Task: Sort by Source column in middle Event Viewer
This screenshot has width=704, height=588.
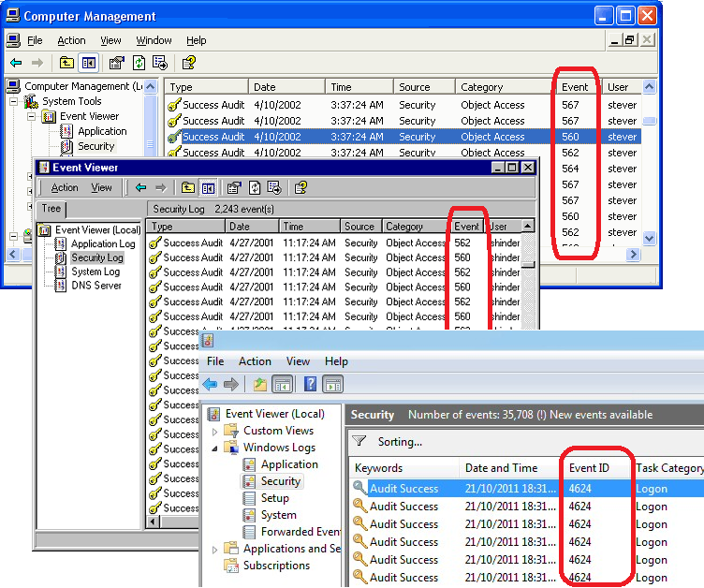Action: pyautogui.click(x=360, y=227)
